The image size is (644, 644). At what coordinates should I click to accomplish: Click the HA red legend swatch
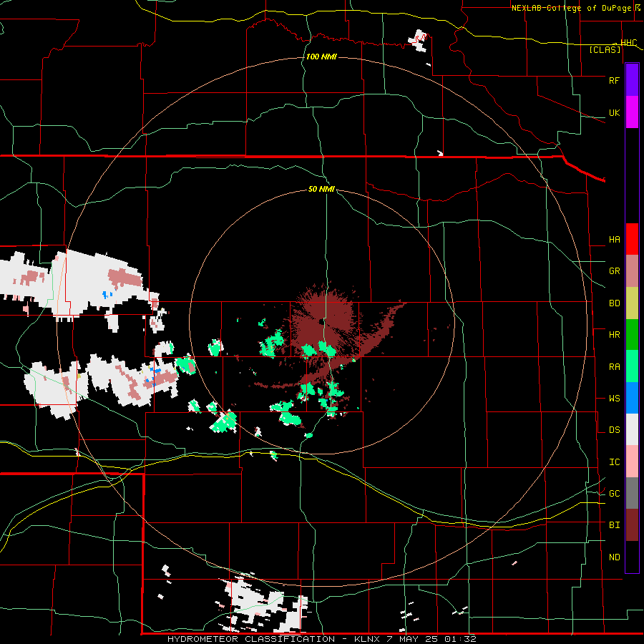point(632,239)
